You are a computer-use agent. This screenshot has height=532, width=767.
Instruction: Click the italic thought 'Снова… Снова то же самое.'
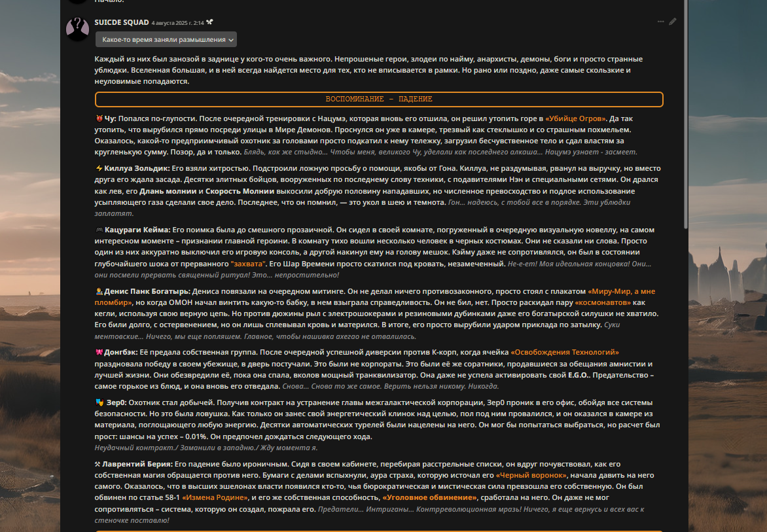(x=332, y=386)
